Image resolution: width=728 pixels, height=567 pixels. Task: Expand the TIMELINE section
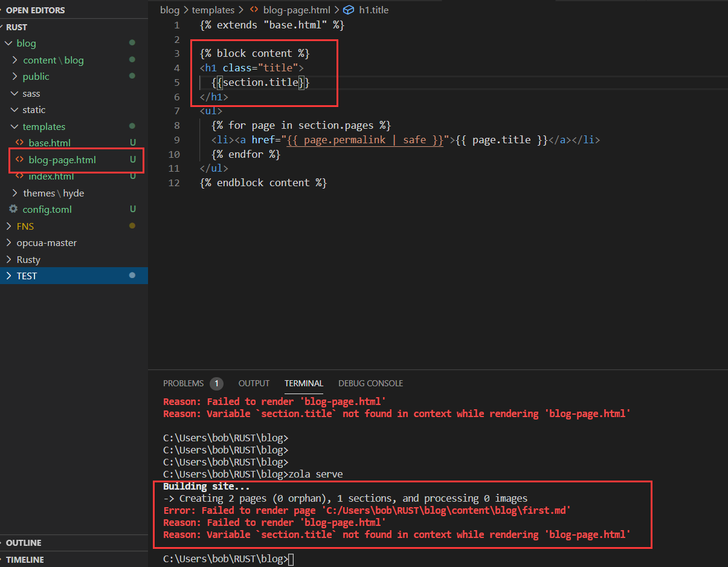(x=24, y=559)
